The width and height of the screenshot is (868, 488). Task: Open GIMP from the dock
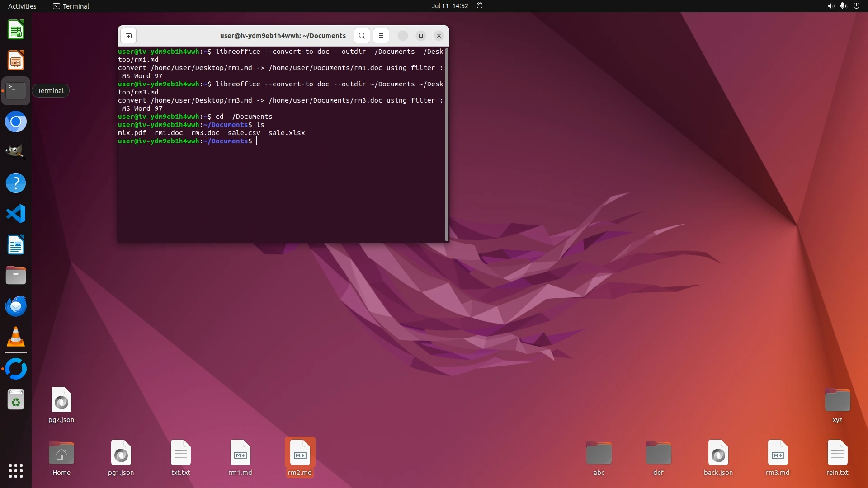[16, 152]
